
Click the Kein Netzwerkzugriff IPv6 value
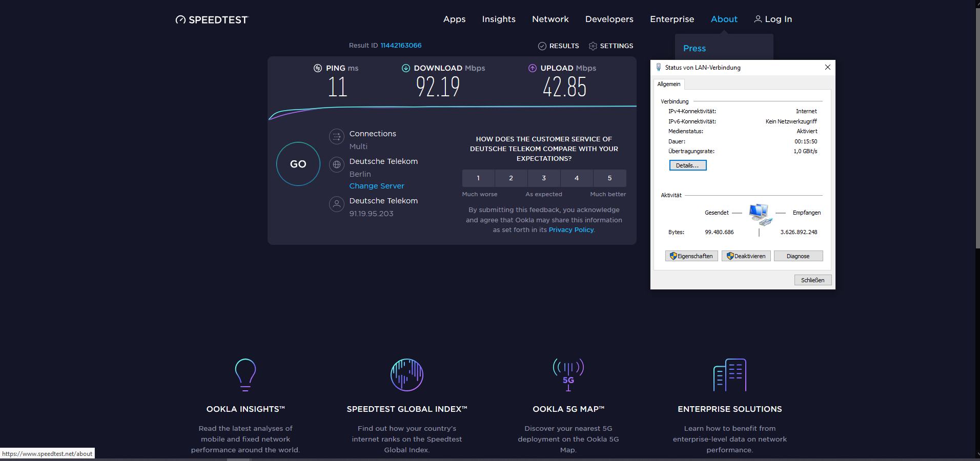tap(791, 121)
